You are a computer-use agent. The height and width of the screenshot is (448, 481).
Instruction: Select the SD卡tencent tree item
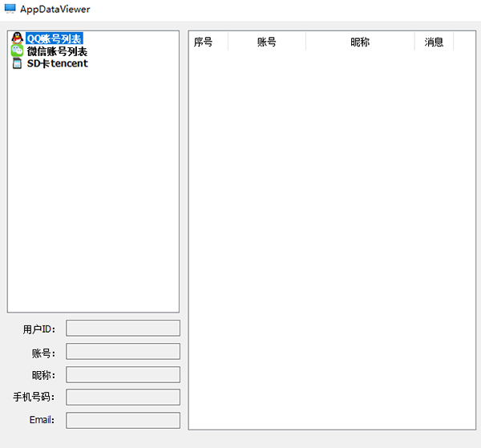pyautogui.click(x=58, y=63)
